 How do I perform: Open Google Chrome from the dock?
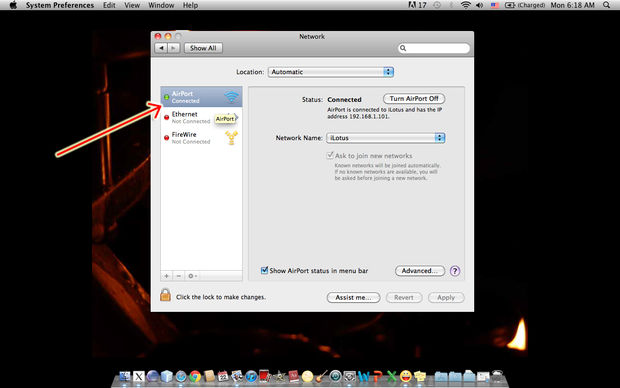click(195, 376)
